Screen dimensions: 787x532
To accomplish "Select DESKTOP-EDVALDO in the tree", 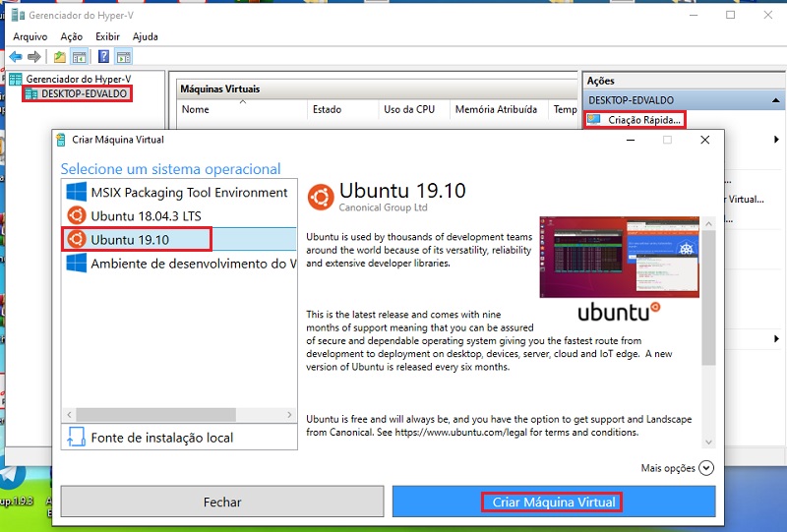I will [84, 93].
